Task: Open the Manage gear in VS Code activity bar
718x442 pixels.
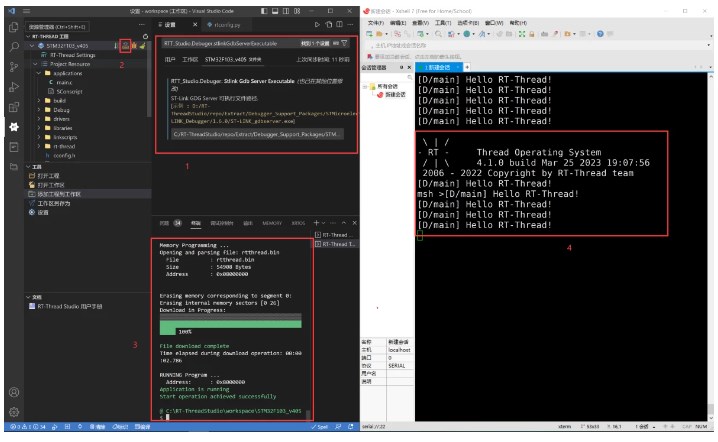Action: coord(14,412)
